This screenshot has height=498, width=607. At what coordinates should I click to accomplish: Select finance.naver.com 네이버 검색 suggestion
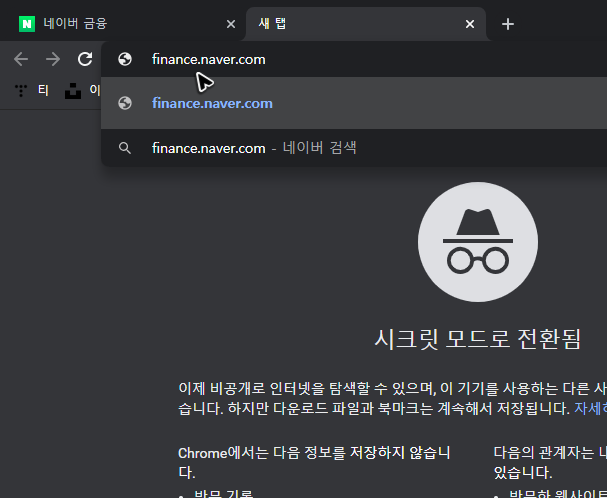[x=354, y=148]
